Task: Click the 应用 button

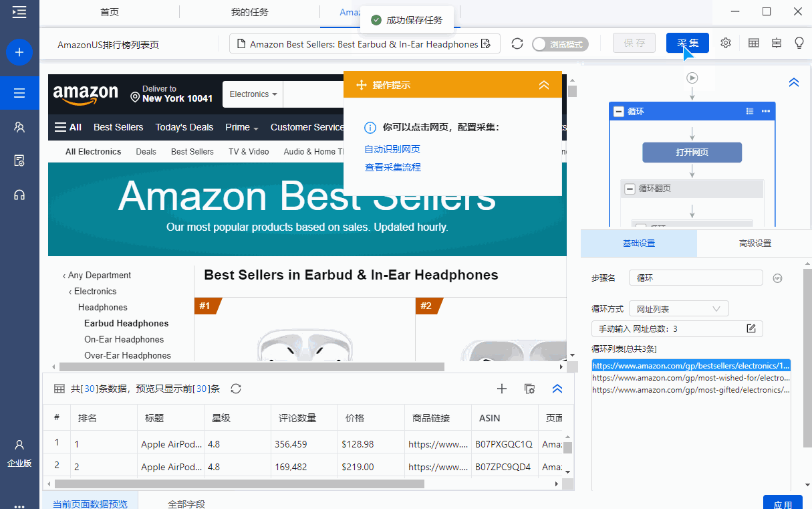Action: tap(783, 504)
